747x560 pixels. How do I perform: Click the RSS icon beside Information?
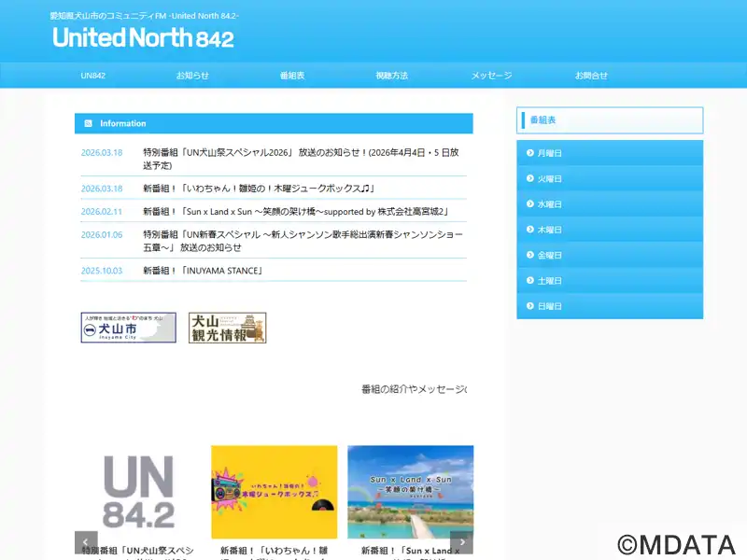coord(89,123)
